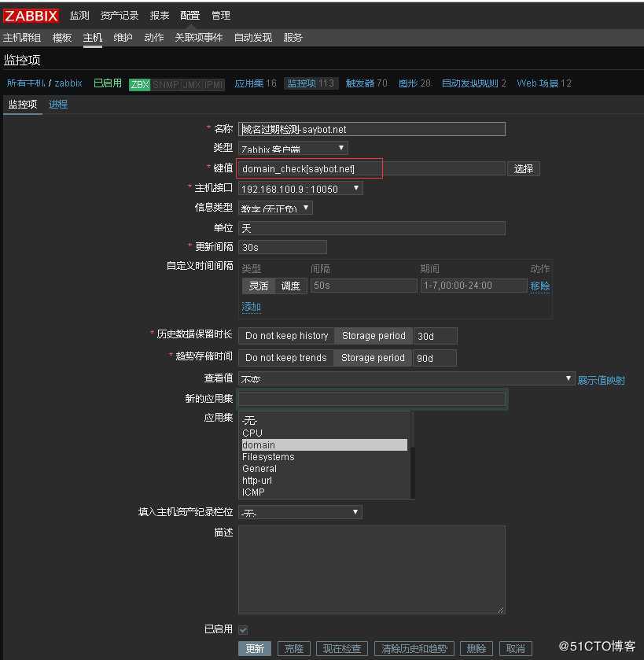This screenshot has height=660, width=644.
Task: Follow the 所有主机 breadcrumb link
Action: point(26,83)
